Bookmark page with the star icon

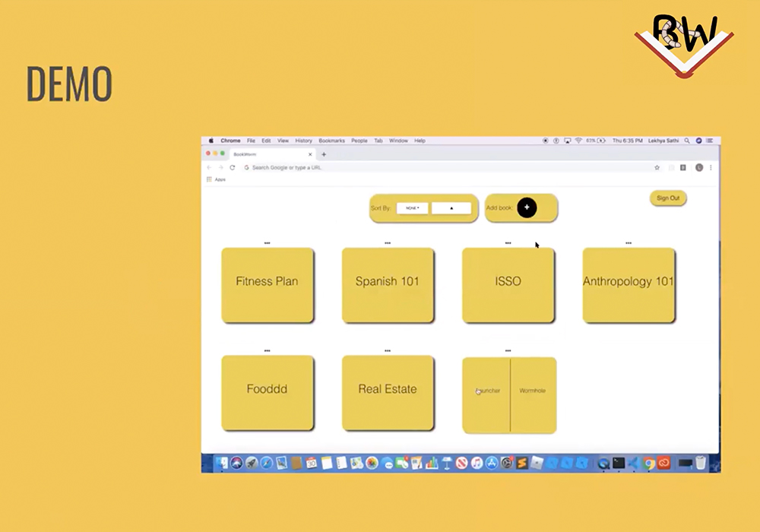click(657, 167)
